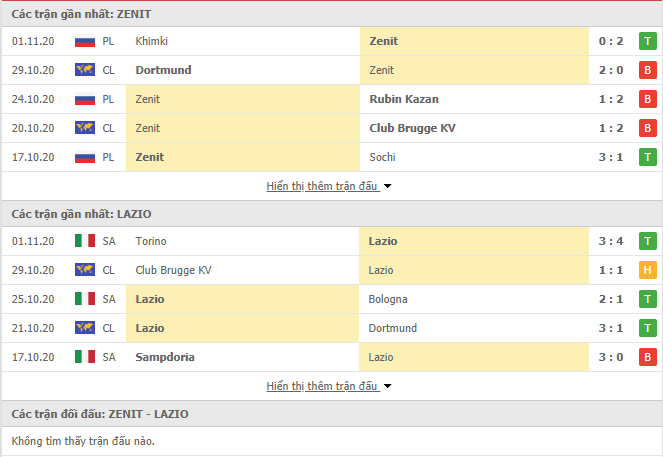Open 'Hiển thị thêm trận đấu' under Zenit
Image resolution: width=663 pixels, height=457 pixels.
tap(322, 186)
